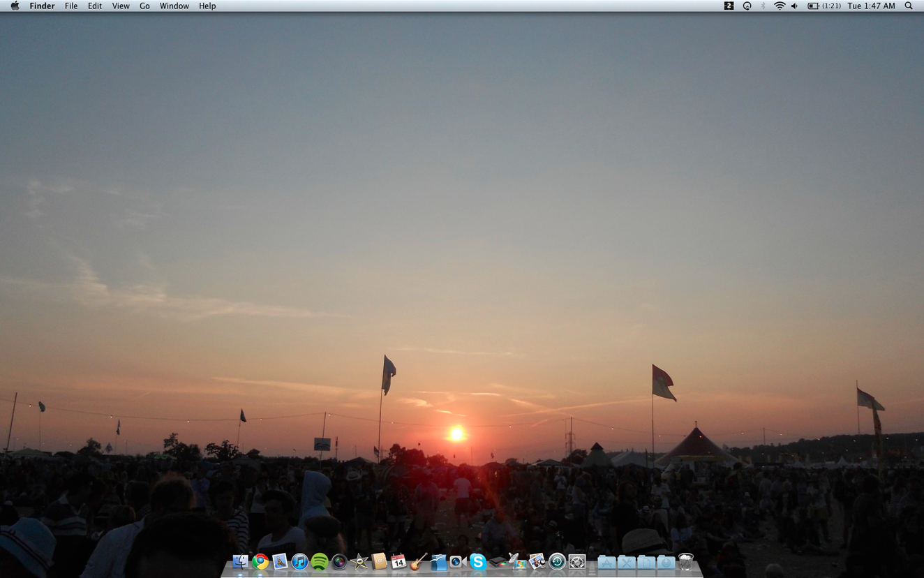Click the battery status indicator (1:21)
Image resolution: width=924 pixels, height=578 pixels.
point(824,6)
